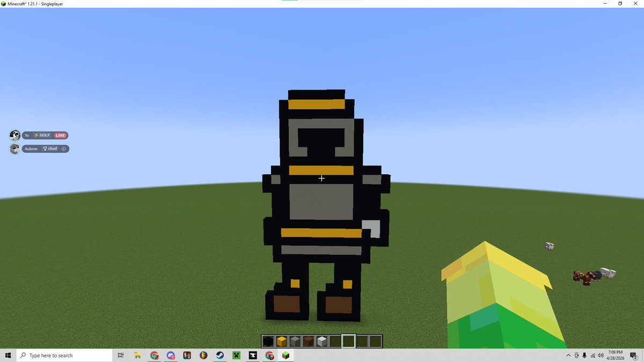Open the second Chrome taskbar icon
Image resolution: width=644 pixels, height=362 pixels.
click(x=269, y=355)
